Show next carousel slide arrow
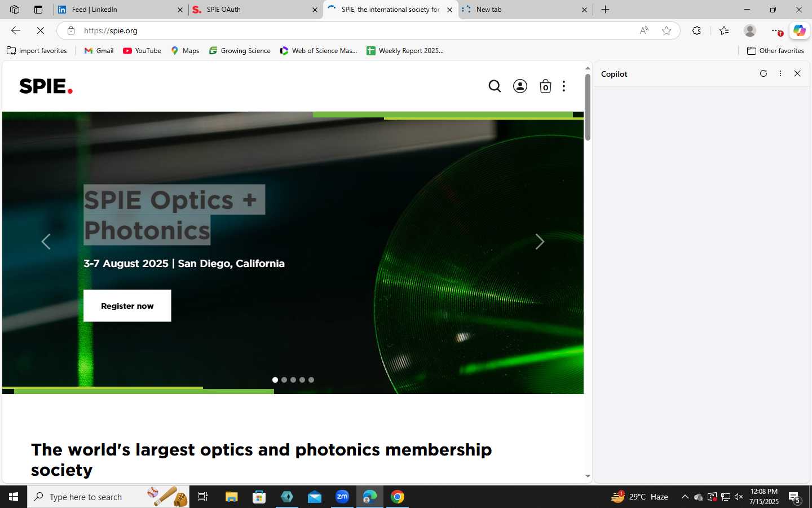This screenshot has width=812, height=508. click(540, 242)
